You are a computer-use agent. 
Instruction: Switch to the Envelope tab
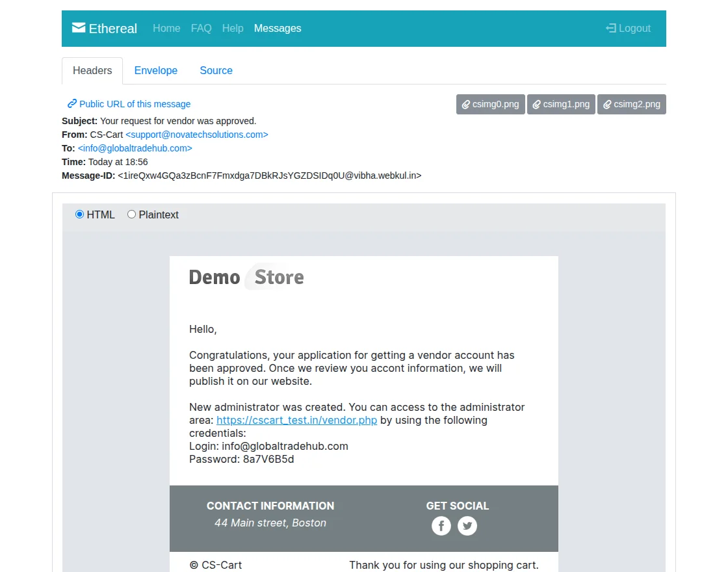pos(156,71)
